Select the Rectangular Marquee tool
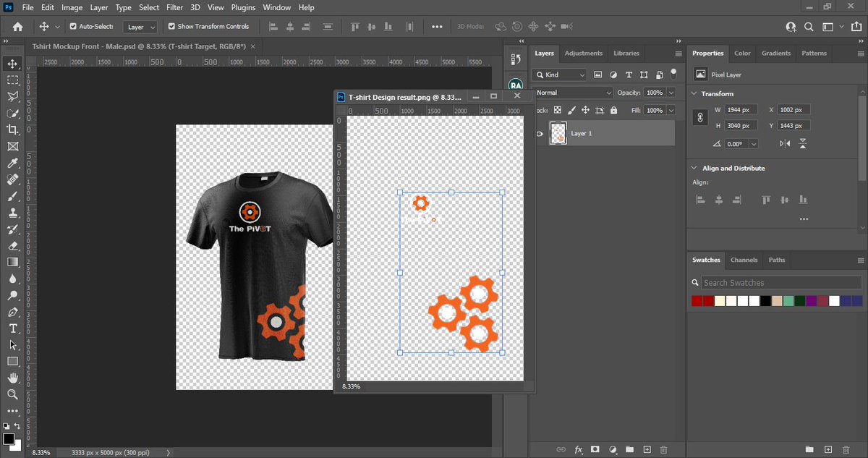The width and height of the screenshot is (868, 458). tap(12, 80)
